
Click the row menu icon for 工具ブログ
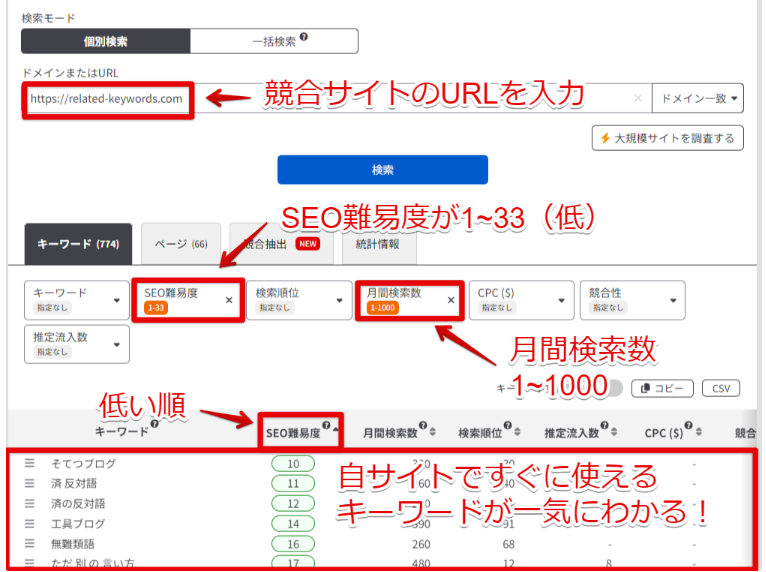(30, 523)
